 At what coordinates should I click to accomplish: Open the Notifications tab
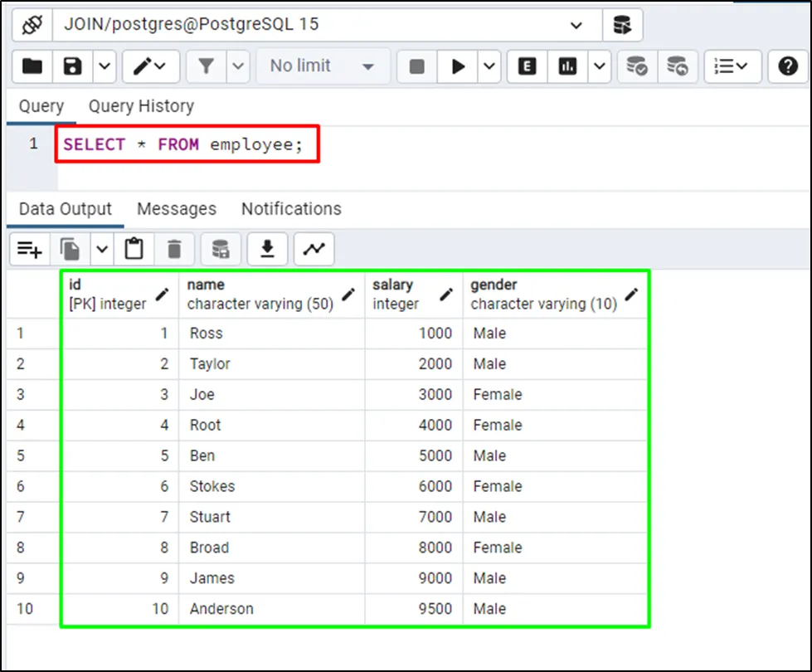coord(291,209)
